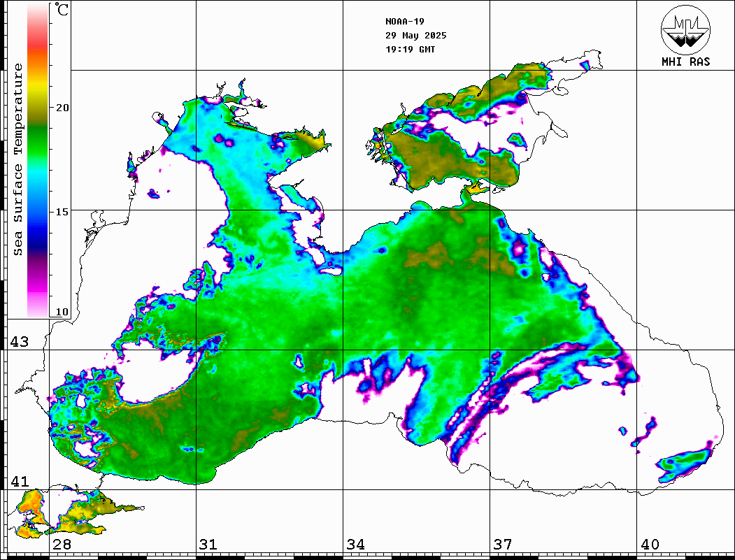
Task: Click the latitude label '43'
Action: 19,342
